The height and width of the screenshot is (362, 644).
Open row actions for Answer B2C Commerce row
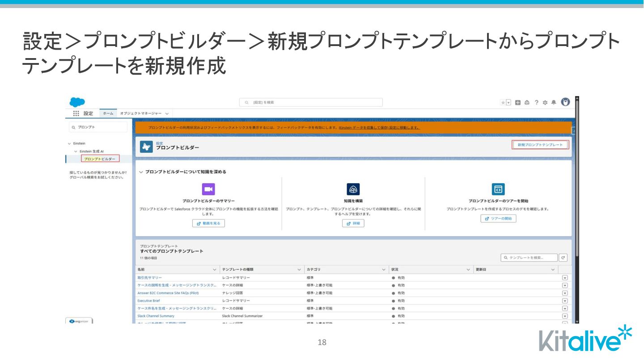(564, 293)
